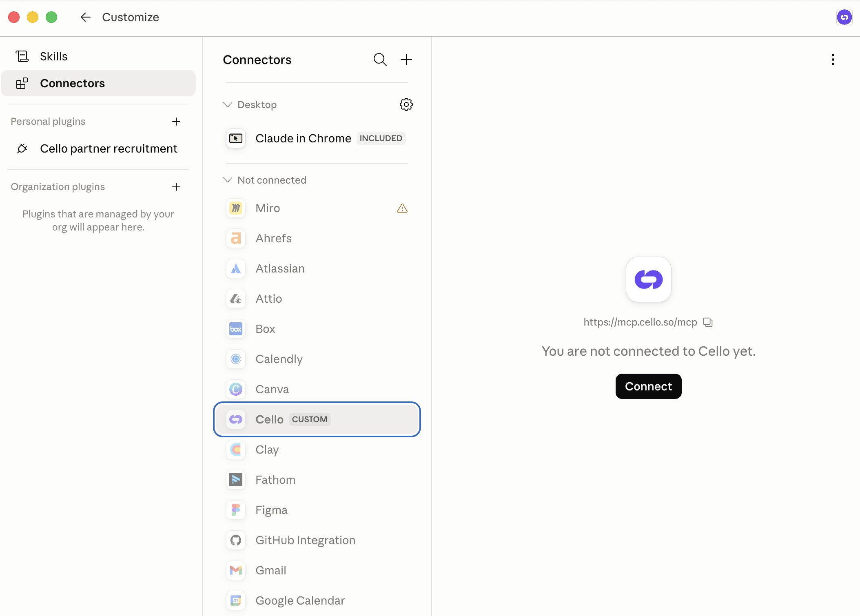This screenshot has height=616, width=860.
Task: Select the Attio connector name
Action: pos(268,299)
